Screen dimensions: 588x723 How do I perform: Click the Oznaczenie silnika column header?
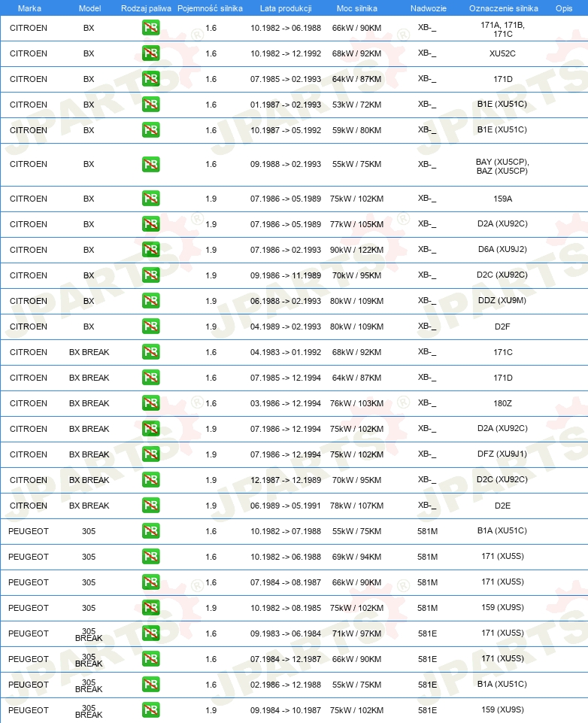coord(504,8)
